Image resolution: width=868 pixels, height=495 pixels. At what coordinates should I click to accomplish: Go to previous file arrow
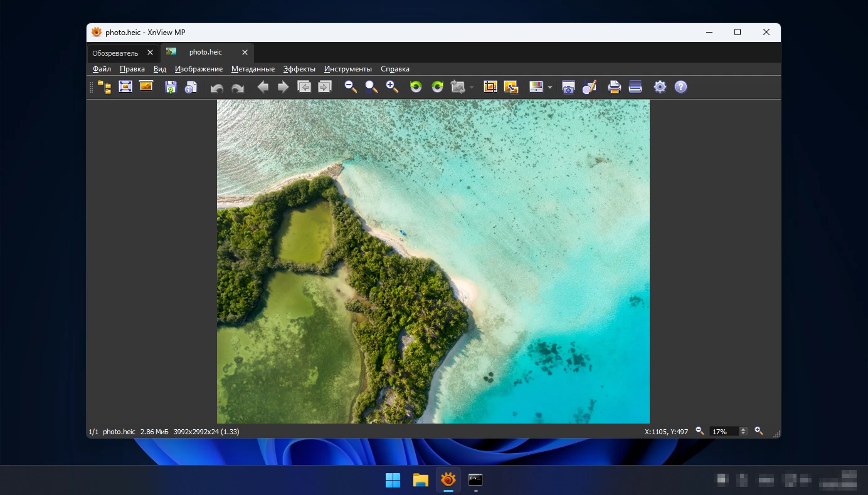click(x=263, y=87)
